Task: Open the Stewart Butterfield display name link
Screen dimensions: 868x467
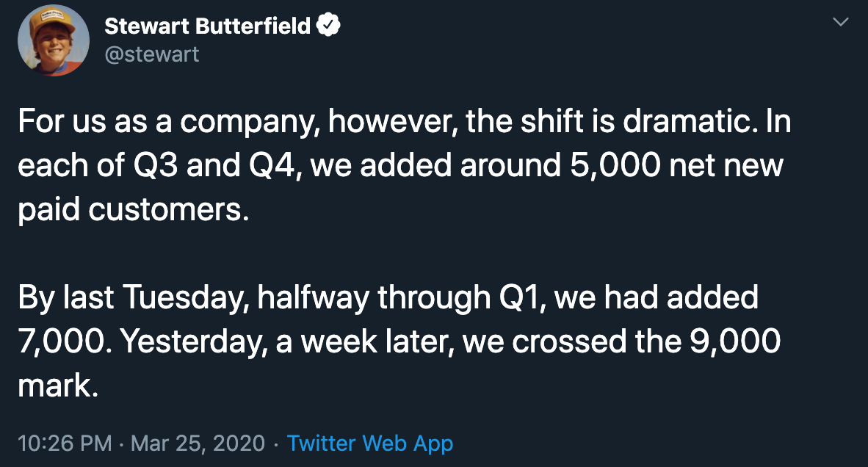Action: pos(208,26)
